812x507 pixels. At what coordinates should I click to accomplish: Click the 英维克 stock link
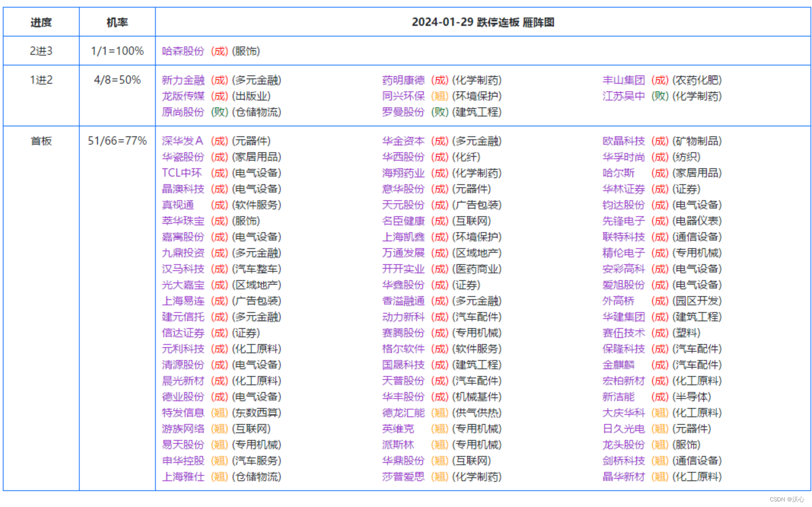coord(398,429)
